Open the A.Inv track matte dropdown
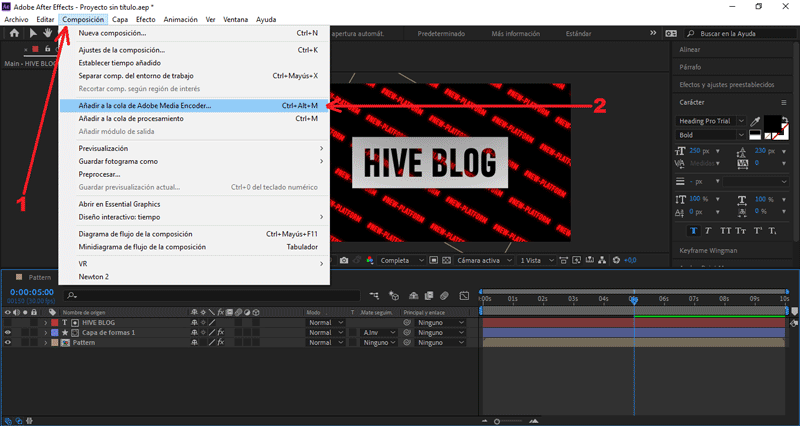This screenshot has height=426, width=800. [379, 333]
